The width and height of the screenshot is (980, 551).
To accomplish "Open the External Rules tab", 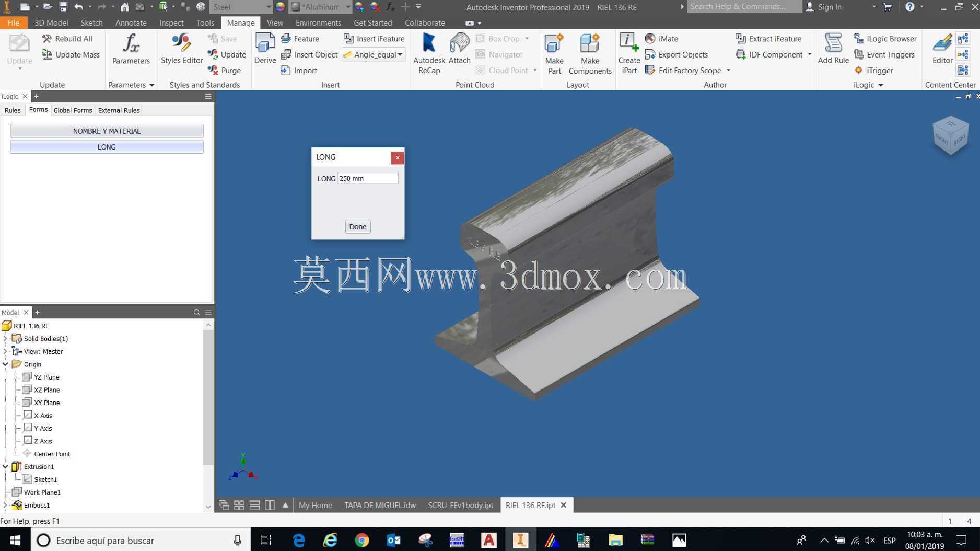I will click(119, 110).
